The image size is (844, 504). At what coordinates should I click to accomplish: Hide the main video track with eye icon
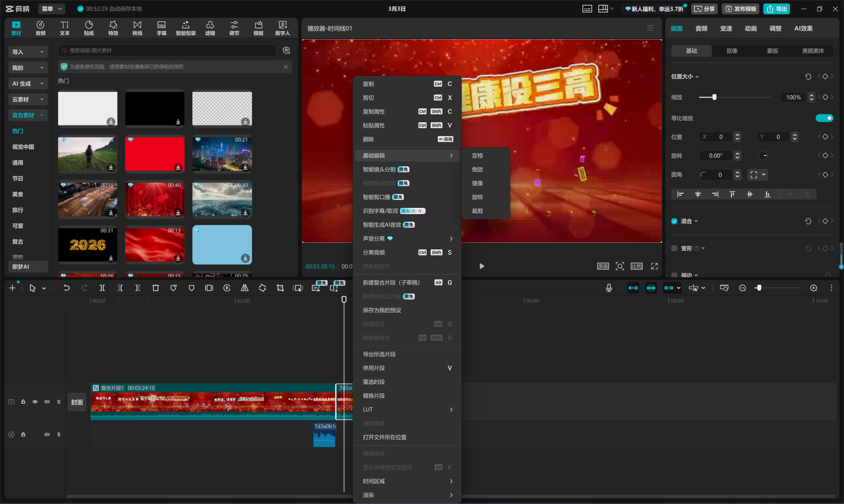point(35,402)
